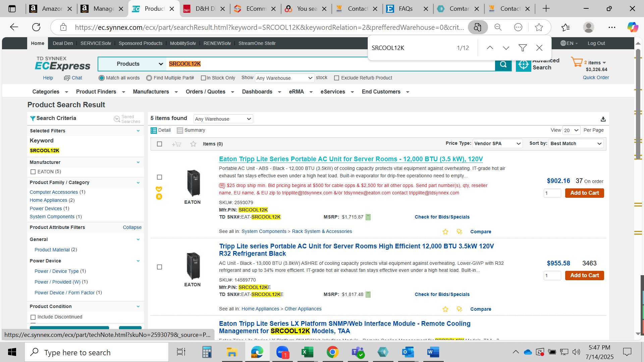Screen dimensions: 644x362
Task: Open Orders / Quotes menu
Action: click(x=210, y=92)
